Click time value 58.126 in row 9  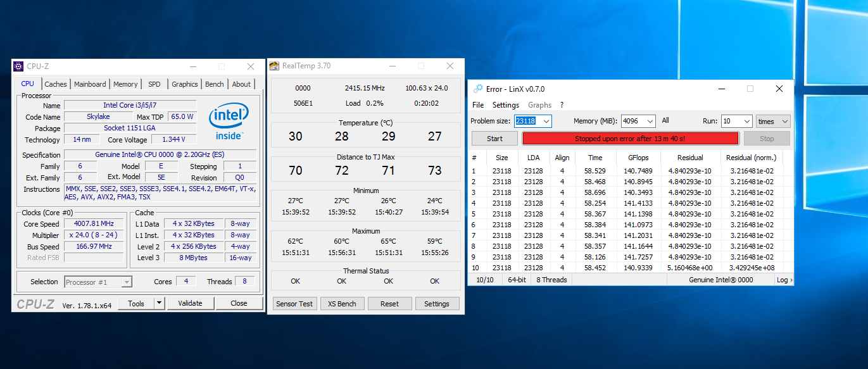click(x=594, y=257)
